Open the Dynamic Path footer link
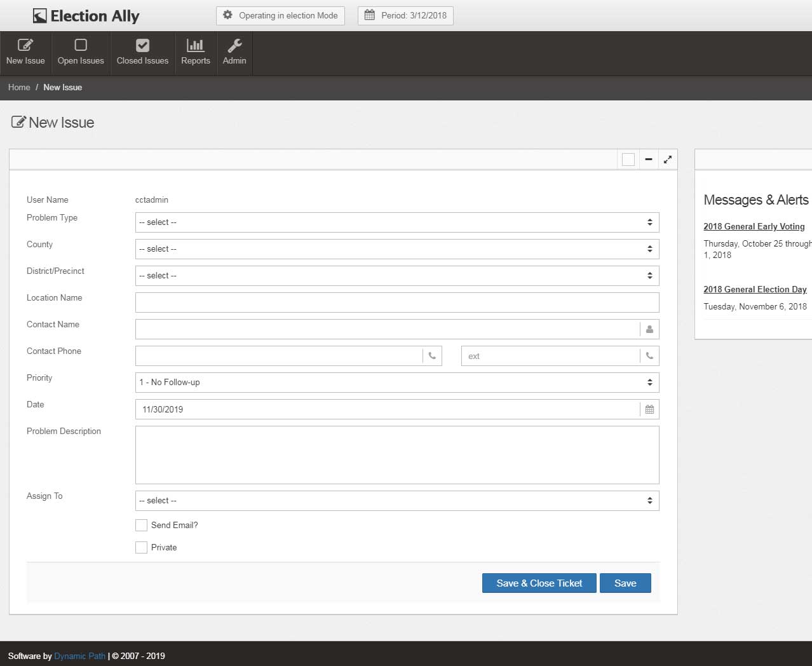Screen dimensions: 812x666 click(80, 656)
